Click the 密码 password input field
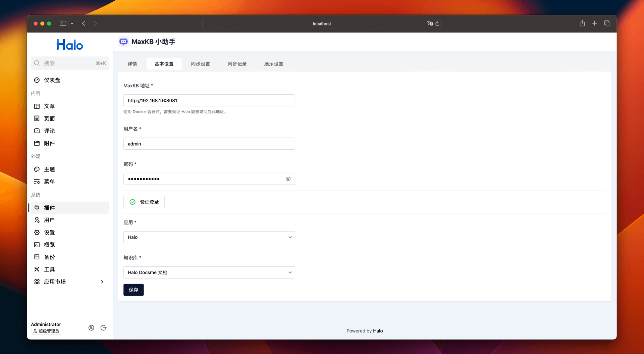The image size is (644, 354). 209,179
